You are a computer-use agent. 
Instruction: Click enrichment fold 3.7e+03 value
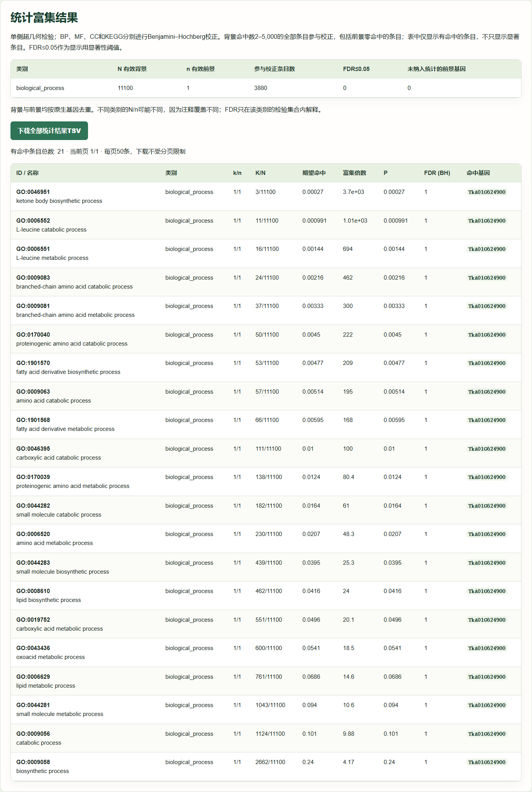(353, 192)
